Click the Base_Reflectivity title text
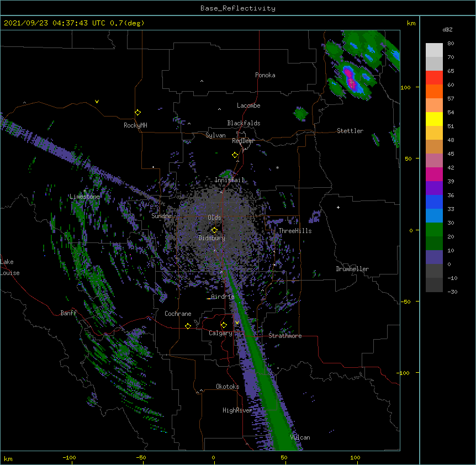The image size is (476, 465). 238,8
